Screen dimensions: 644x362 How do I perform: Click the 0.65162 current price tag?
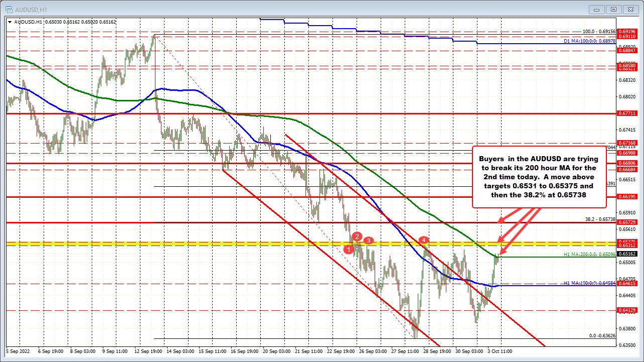(628, 254)
